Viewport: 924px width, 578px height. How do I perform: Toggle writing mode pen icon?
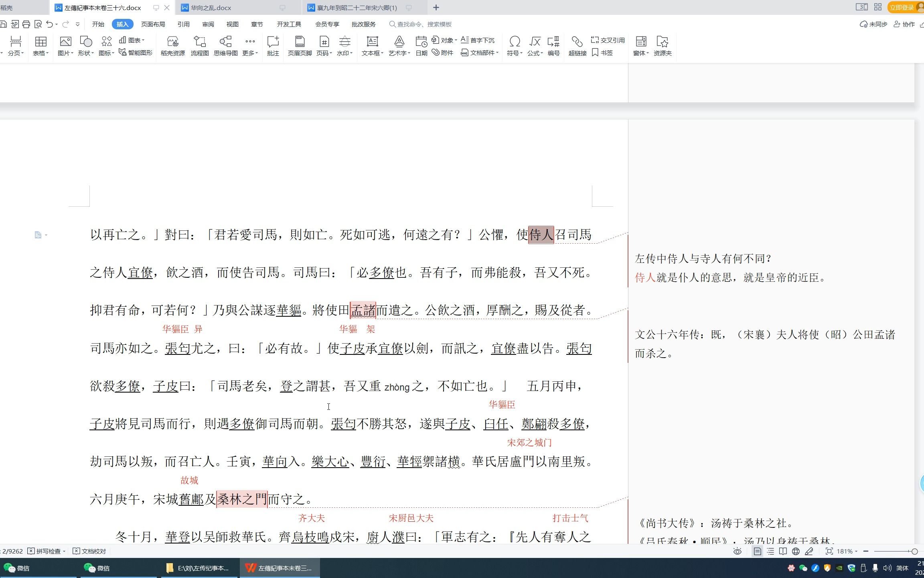809,551
